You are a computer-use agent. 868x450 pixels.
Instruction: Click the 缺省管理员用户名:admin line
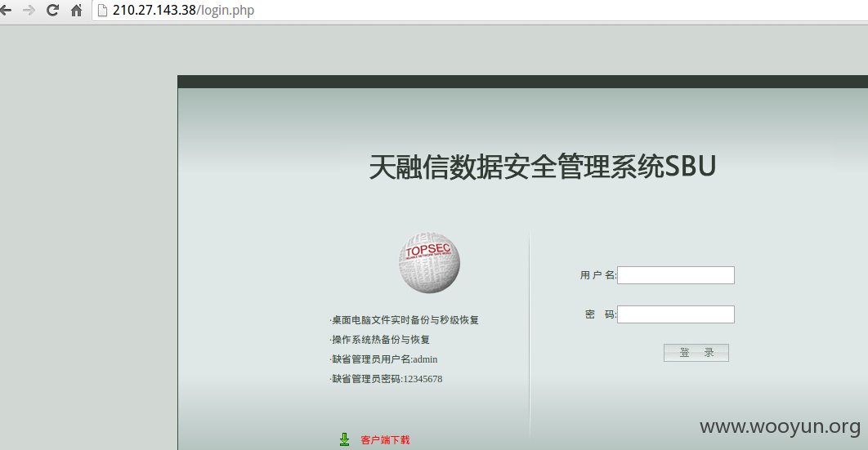pyautogui.click(x=383, y=359)
